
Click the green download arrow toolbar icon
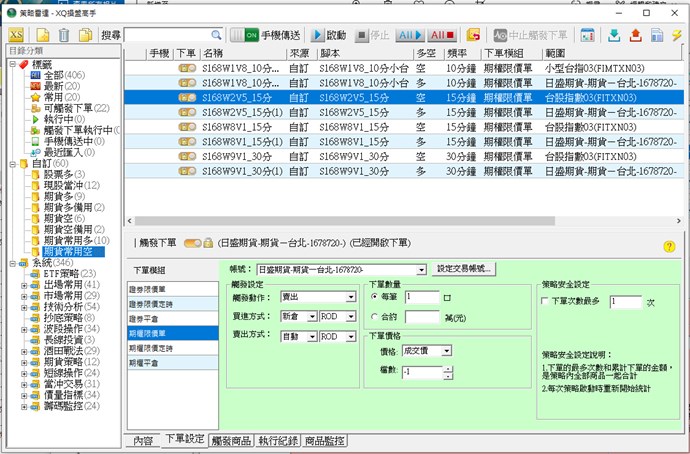click(614, 35)
